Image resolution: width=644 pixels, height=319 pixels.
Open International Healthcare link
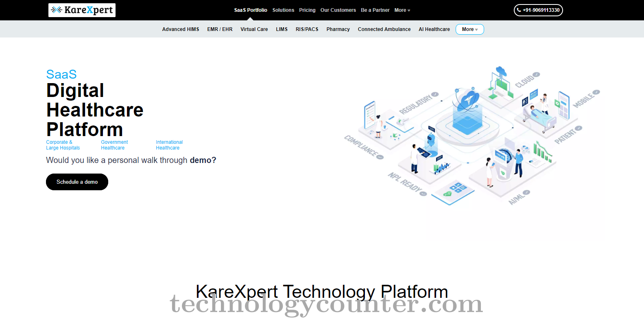pyautogui.click(x=169, y=145)
